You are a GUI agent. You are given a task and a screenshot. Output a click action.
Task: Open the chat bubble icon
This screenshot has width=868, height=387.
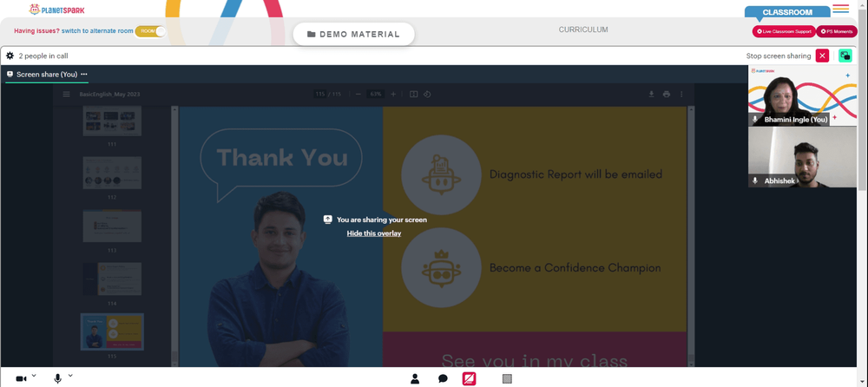click(x=443, y=379)
